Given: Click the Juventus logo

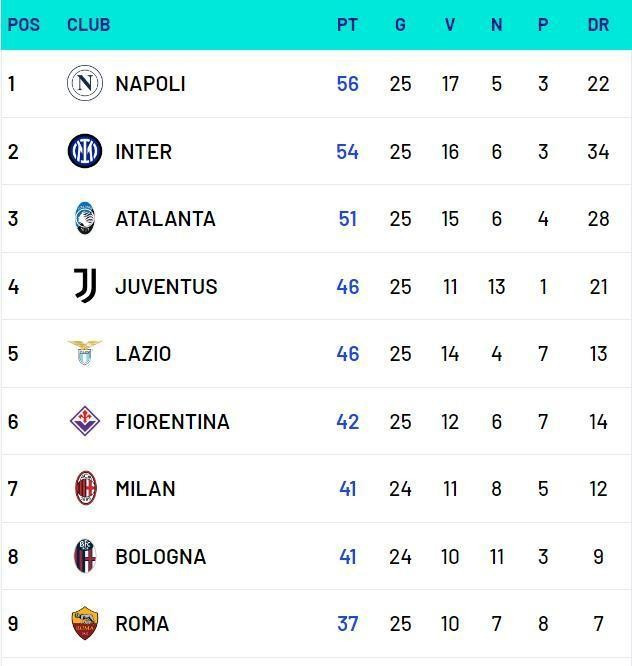Looking at the screenshot, I should 85,286.
